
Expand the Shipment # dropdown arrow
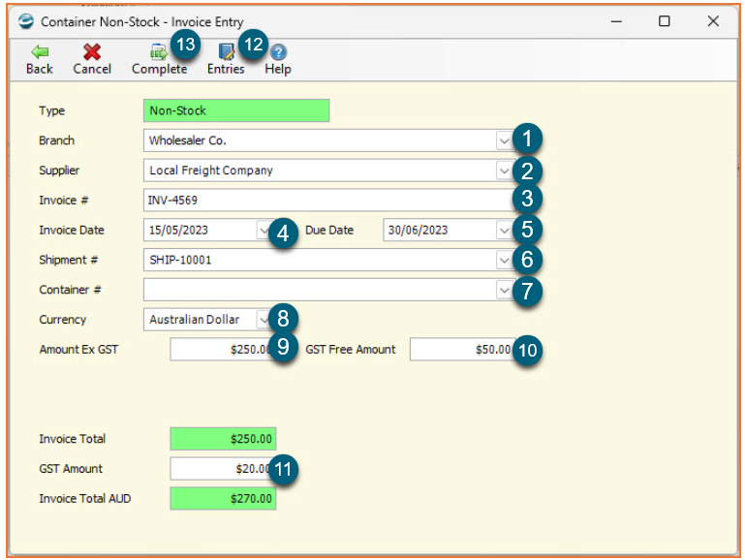(x=504, y=261)
